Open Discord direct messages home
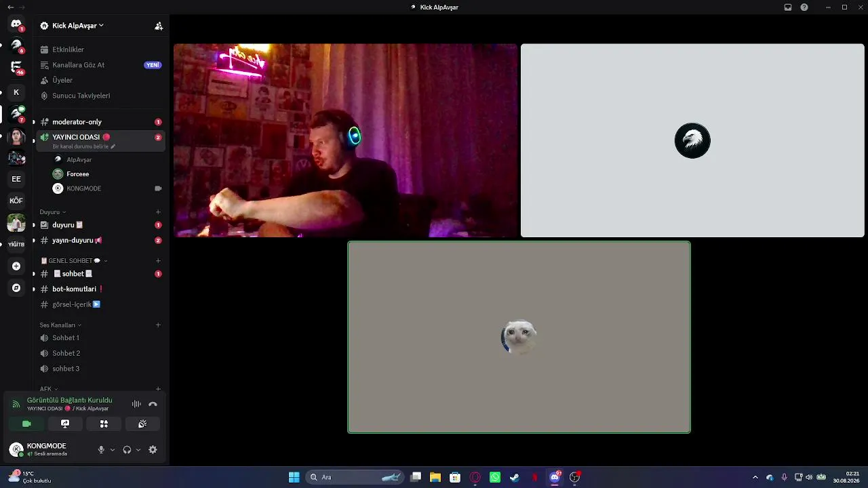Screen dimensions: 868x488 16,24
